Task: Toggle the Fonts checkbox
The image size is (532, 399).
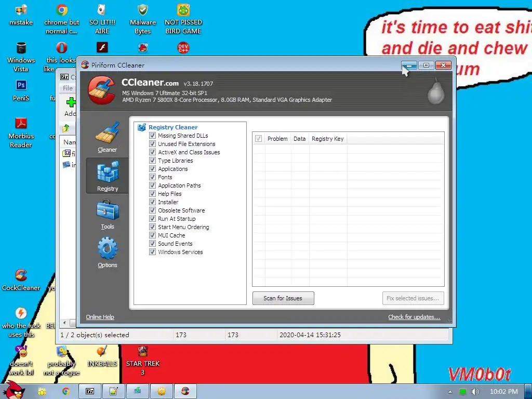Action: click(x=152, y=177)
